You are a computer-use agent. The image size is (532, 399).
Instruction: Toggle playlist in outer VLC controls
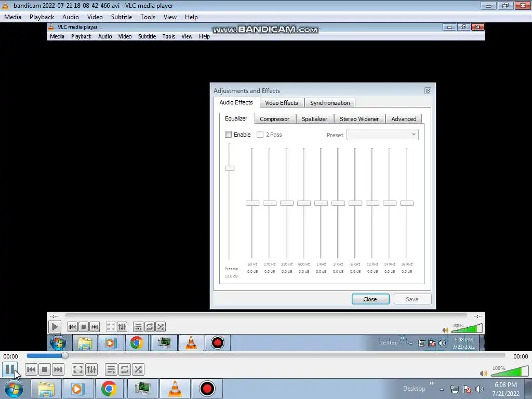pyautogui.click(x=111, y=369)
